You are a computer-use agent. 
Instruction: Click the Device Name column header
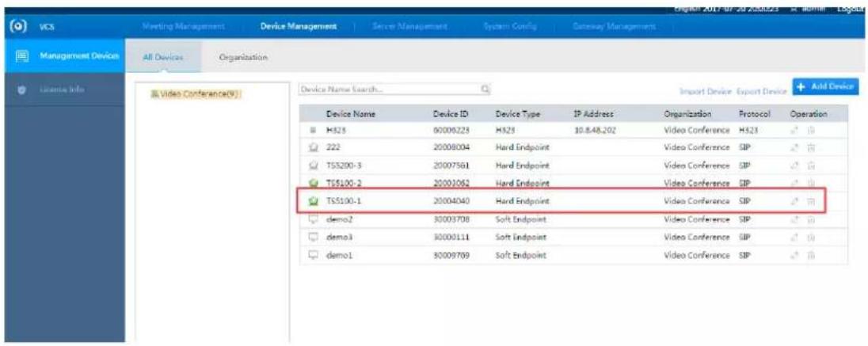coord(351,114)
